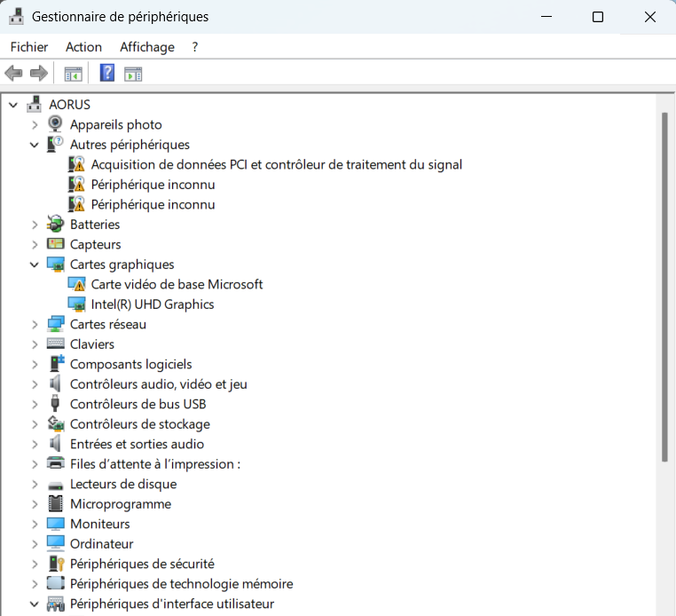Expand the Cartes réseau category

tap(35, 325)
